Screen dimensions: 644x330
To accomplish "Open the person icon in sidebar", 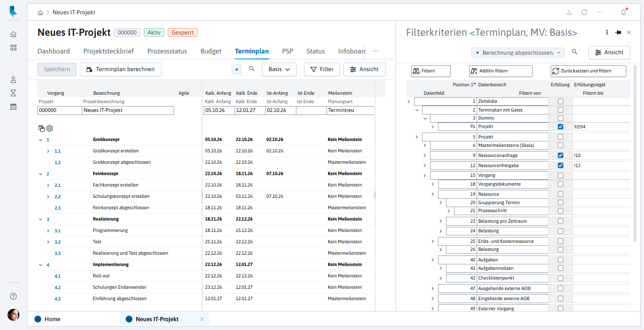I will pos(13,79).
